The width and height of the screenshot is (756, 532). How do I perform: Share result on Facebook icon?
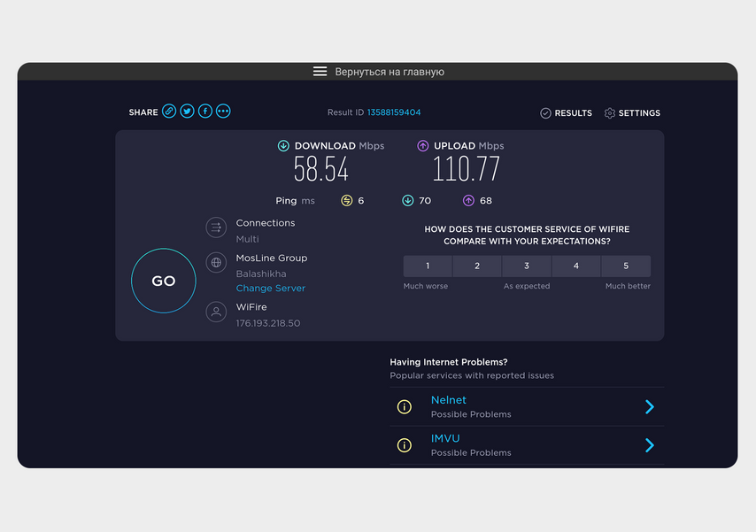tap(204, 112)
